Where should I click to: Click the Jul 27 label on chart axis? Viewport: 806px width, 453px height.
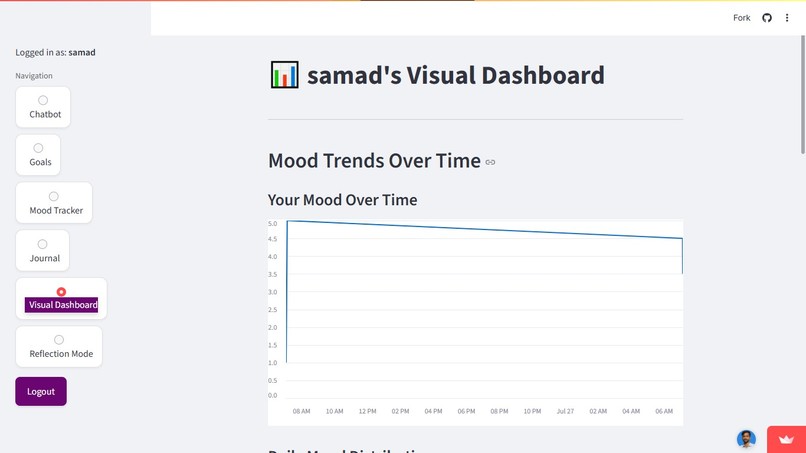pyautogui.click(x=565, y=411)
